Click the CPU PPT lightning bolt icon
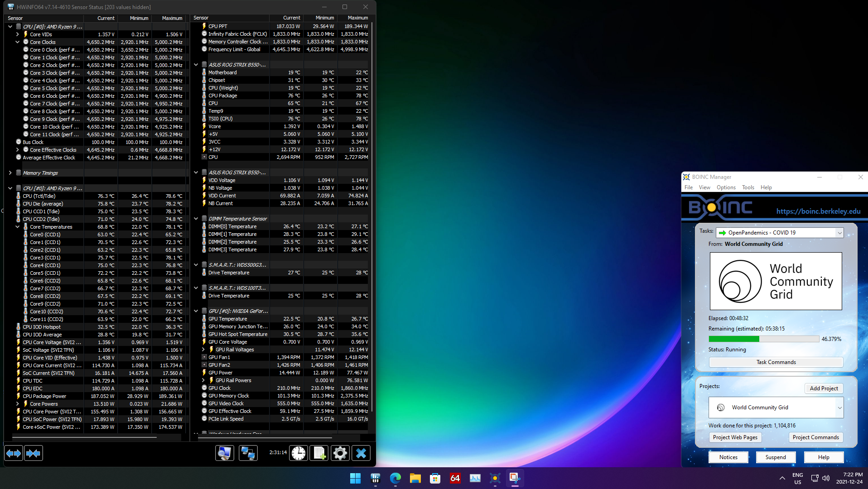 pyautogui.click(x=204, y=26)
